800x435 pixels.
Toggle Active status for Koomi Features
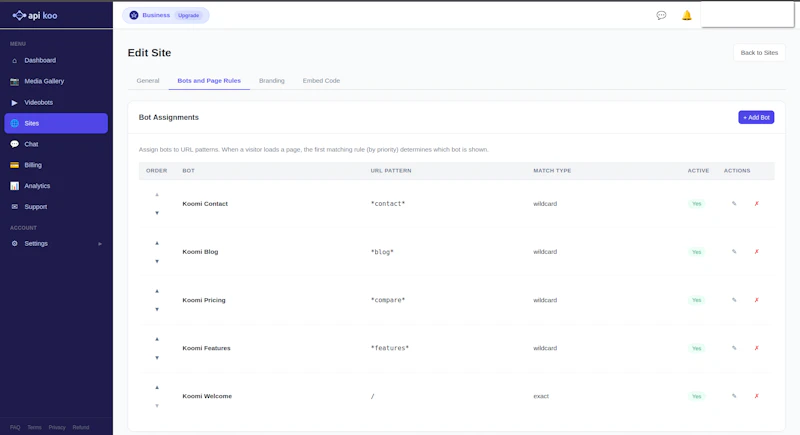pos(696,348)
